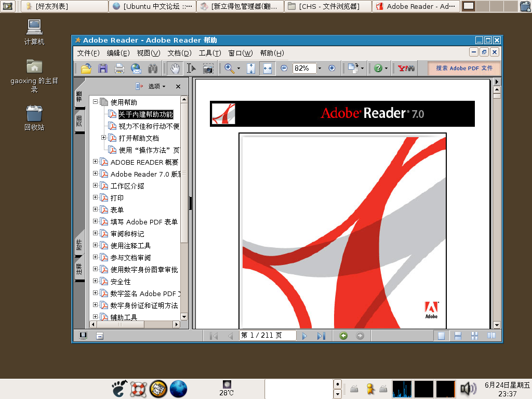Open the Help icon dropdown arrow
Image resolution: width=532 pixels, height=399 pixels.
coord(386,69)
